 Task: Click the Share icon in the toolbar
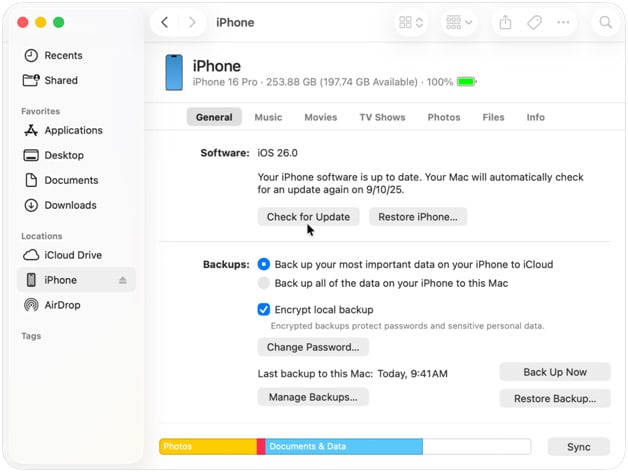pos(505,22)
